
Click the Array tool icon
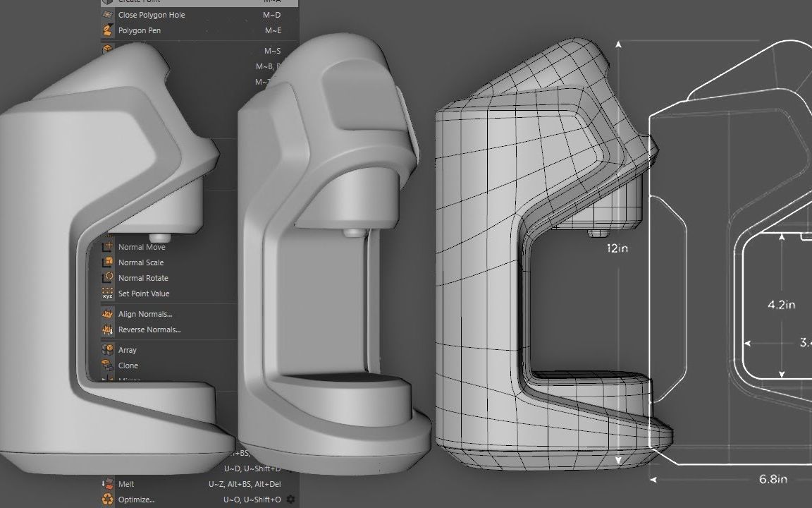click(x=109, y=349)
